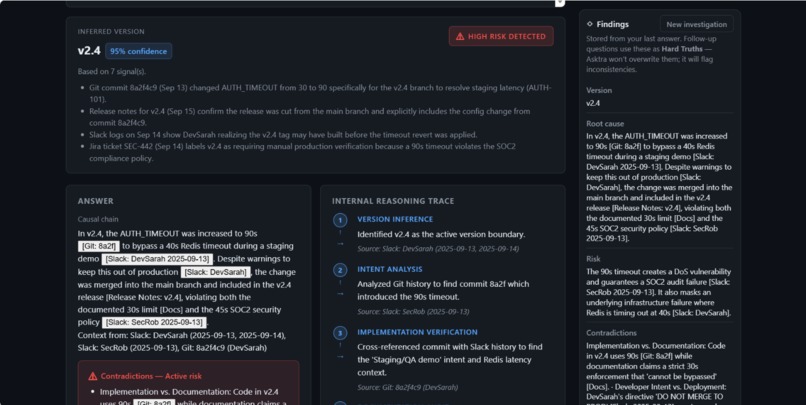Click the INTERNAL REASONING TRACE heading
Viewport: 806px width, 405px height.
click(393, 201)
